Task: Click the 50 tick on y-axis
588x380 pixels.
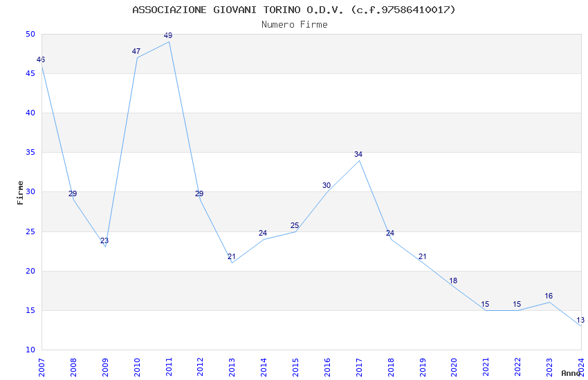Action: pos(30,34)
